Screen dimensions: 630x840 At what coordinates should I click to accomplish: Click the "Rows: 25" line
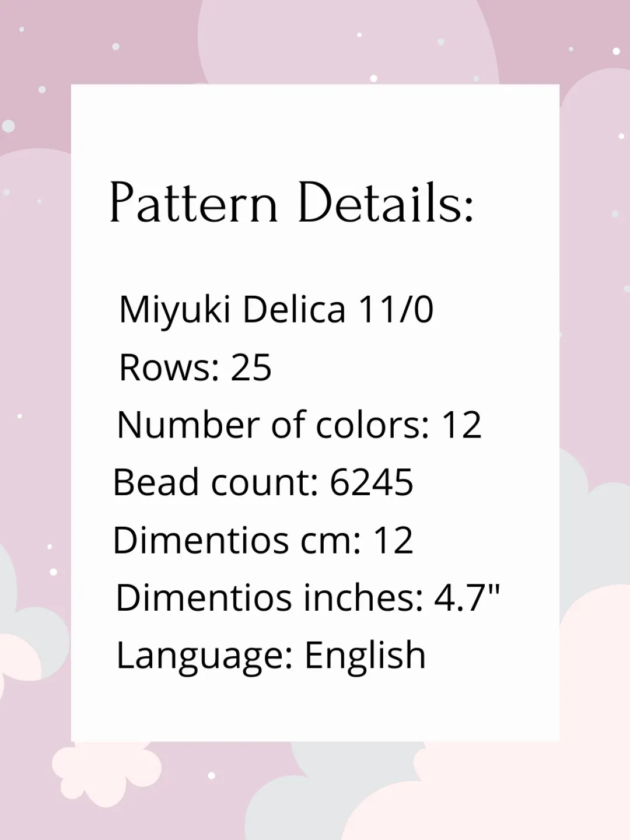click(195, 367)
